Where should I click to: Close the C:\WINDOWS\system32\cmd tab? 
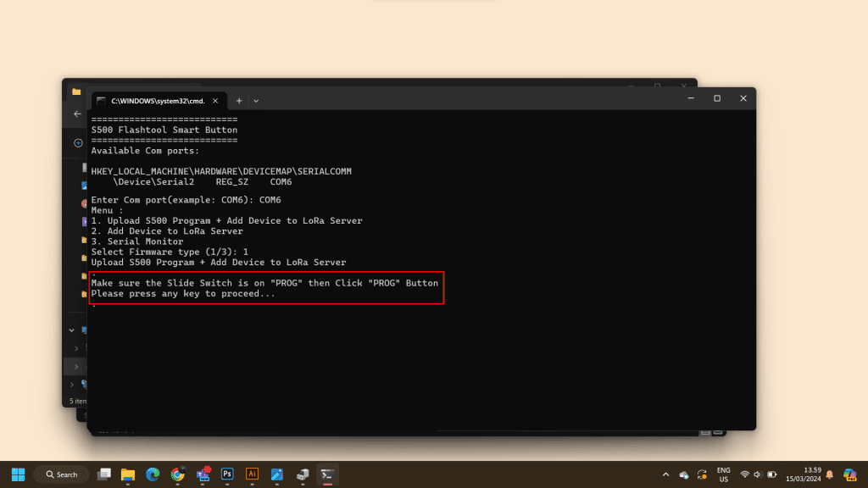tap(214, 100)
